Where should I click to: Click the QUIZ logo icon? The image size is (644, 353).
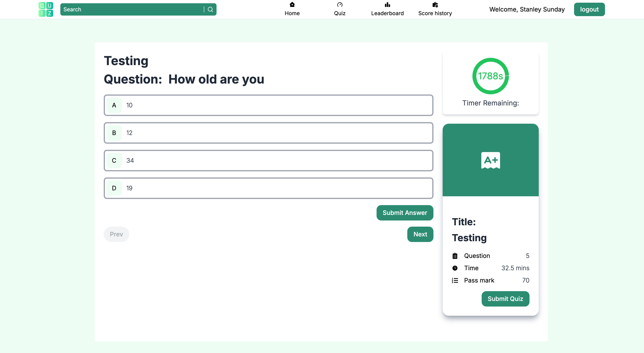click(46, 9)
